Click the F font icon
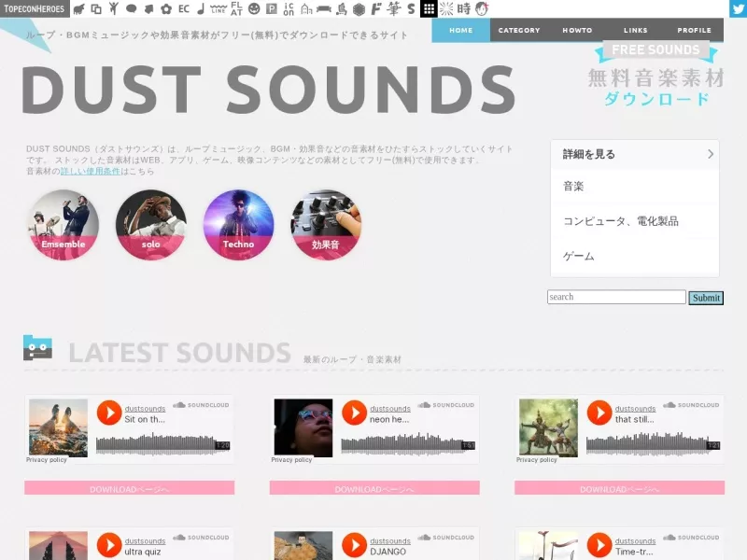This screenshot has width=747, height=560. point(376,8)
